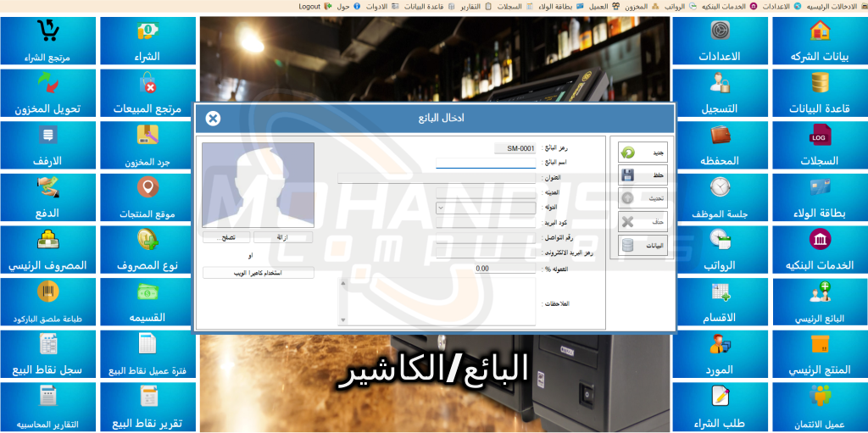Open the Reports menu (التقارير)
868x433 pixels.
click(x=470, y=6)
